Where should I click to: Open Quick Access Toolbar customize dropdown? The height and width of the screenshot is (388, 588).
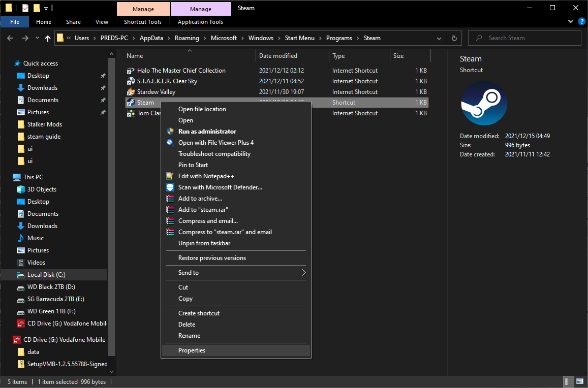46,8
